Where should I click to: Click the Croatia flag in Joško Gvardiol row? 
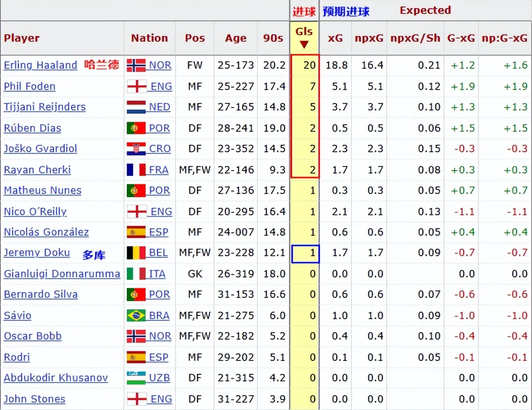(x=136, y=149)
